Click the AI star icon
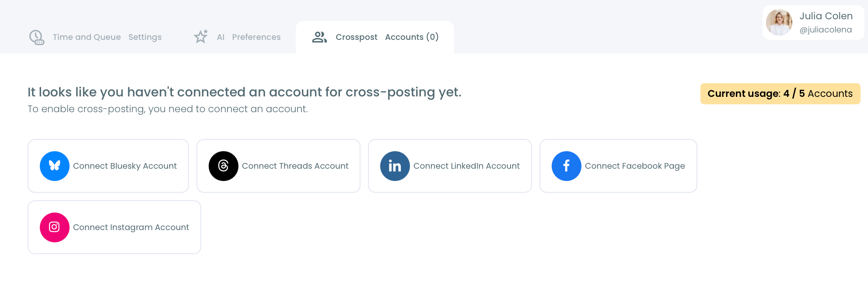This screenshot has width=868, height=298. click(200, 37)
